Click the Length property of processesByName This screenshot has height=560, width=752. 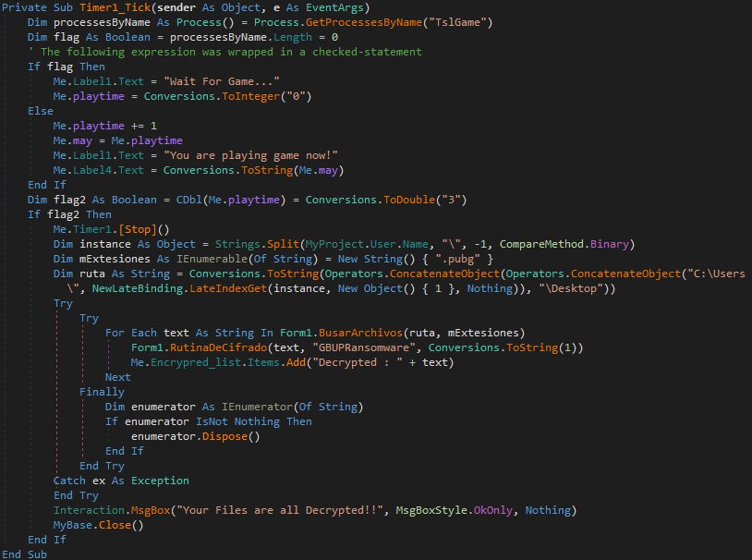pos(293,38)
